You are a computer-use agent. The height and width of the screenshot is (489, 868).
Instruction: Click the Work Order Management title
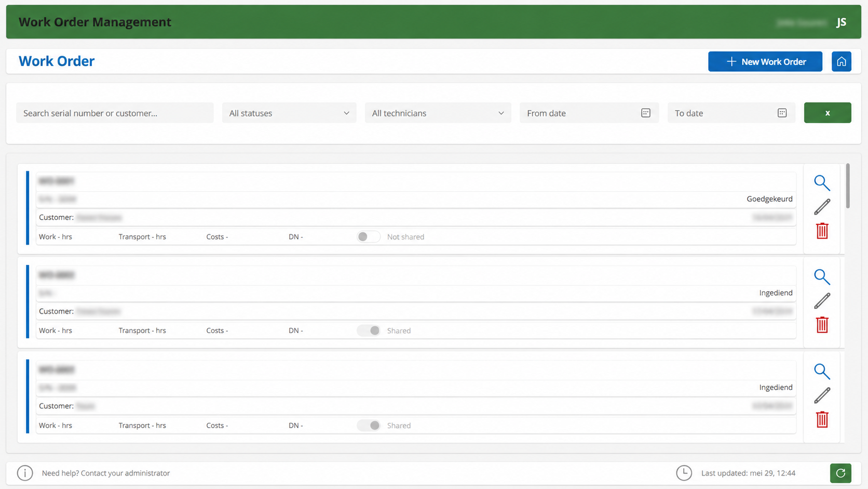(x=95, y=22)
